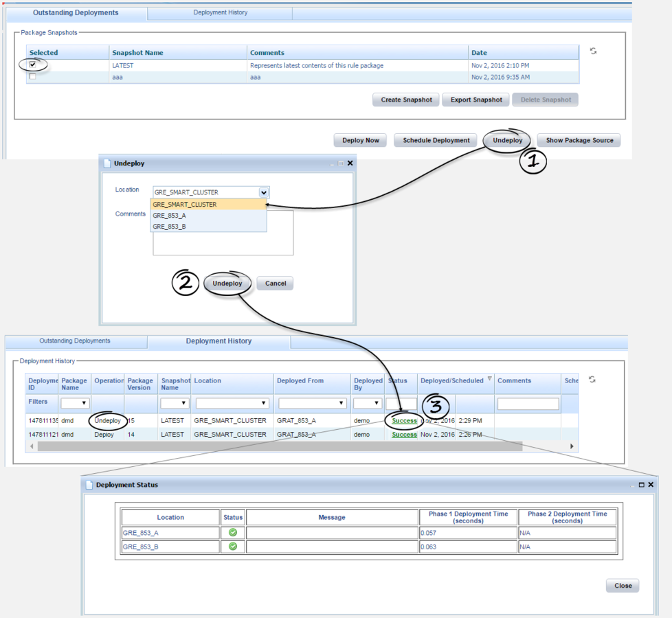Click Create Snapshot button
The width and height of the screenshot is (672, 618).
click(406, 100)
